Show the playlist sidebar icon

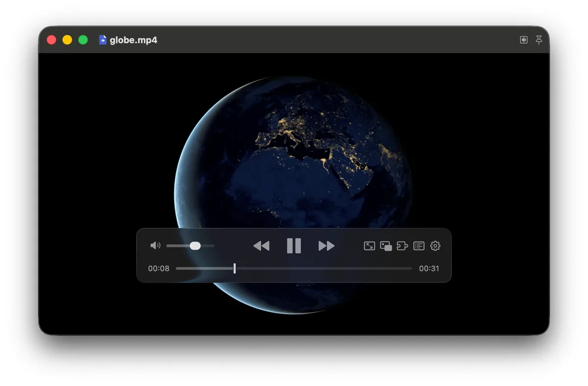point(419,246)
